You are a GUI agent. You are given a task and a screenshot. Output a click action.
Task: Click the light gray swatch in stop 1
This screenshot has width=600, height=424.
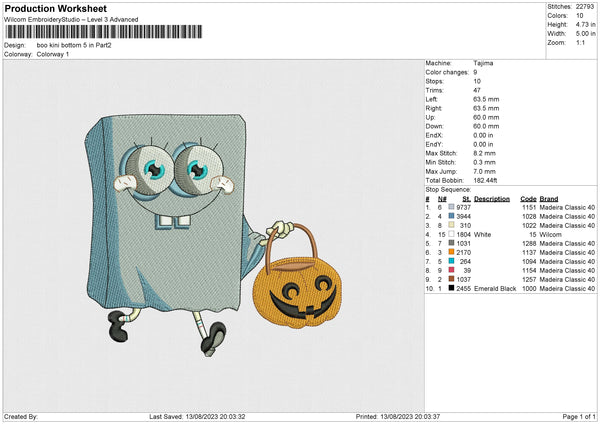pos(451,207)
